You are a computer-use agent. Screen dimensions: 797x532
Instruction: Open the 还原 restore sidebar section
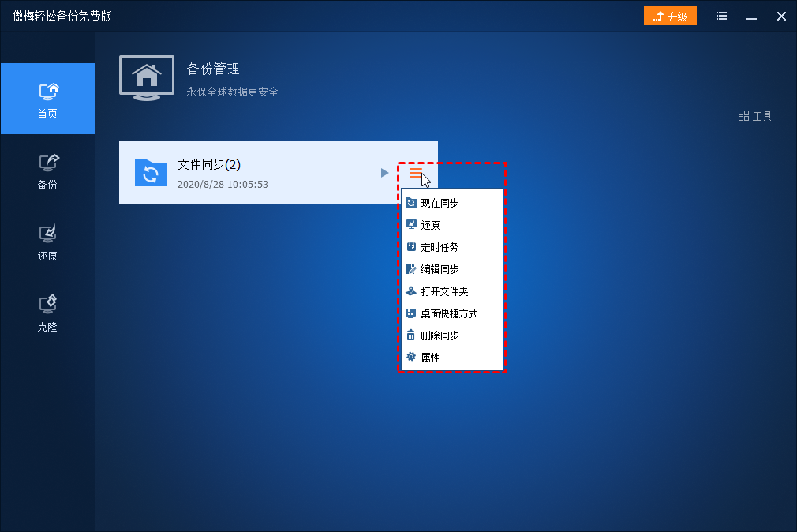[48, 243]
